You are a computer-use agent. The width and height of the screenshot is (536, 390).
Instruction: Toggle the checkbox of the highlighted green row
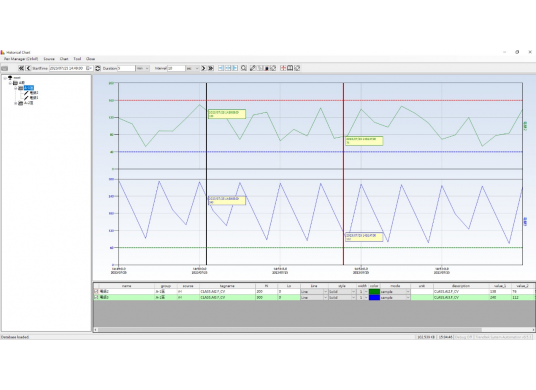pyautogui.click(x=96, y=297)
